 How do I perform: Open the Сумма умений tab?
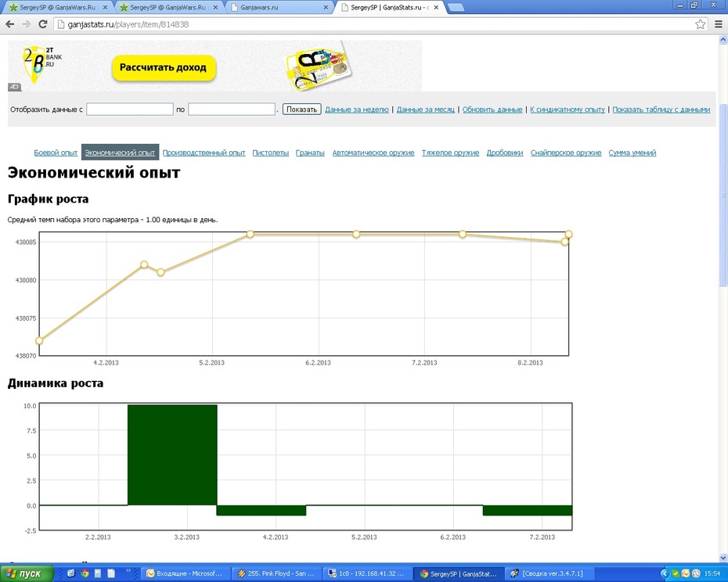click(632, 153)
